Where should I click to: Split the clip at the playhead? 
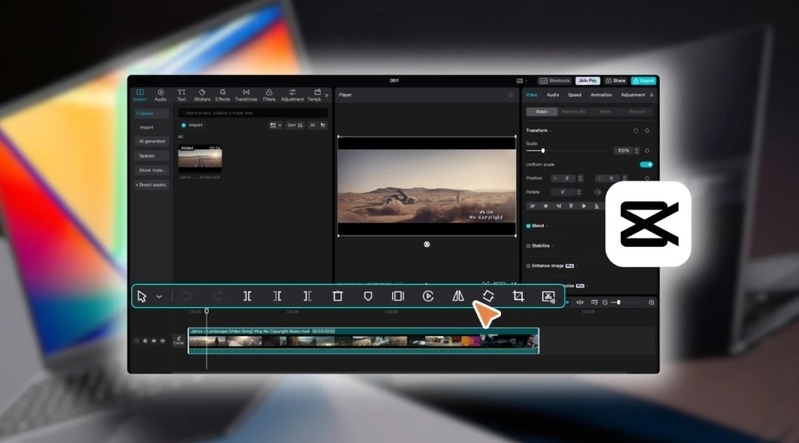pos(247,296)
